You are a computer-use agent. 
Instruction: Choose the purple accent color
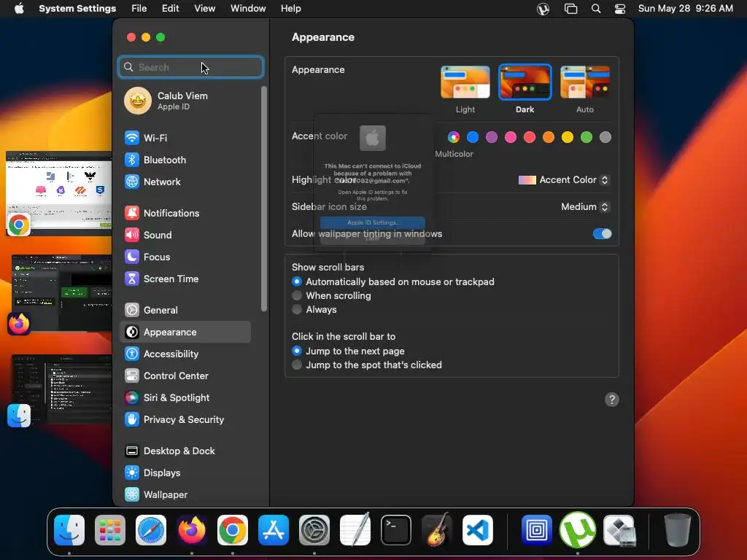492,137
